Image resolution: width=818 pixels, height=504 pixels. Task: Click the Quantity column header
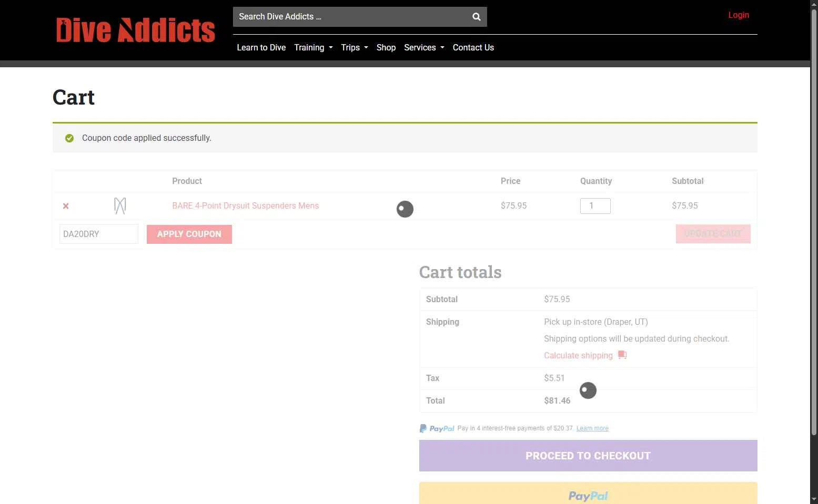coord(596,181)
